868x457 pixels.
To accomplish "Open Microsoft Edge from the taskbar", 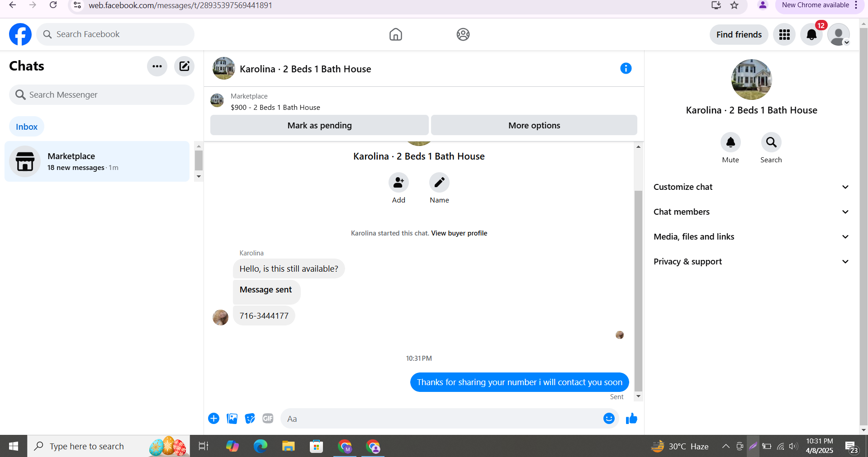I will coord(260,446).
